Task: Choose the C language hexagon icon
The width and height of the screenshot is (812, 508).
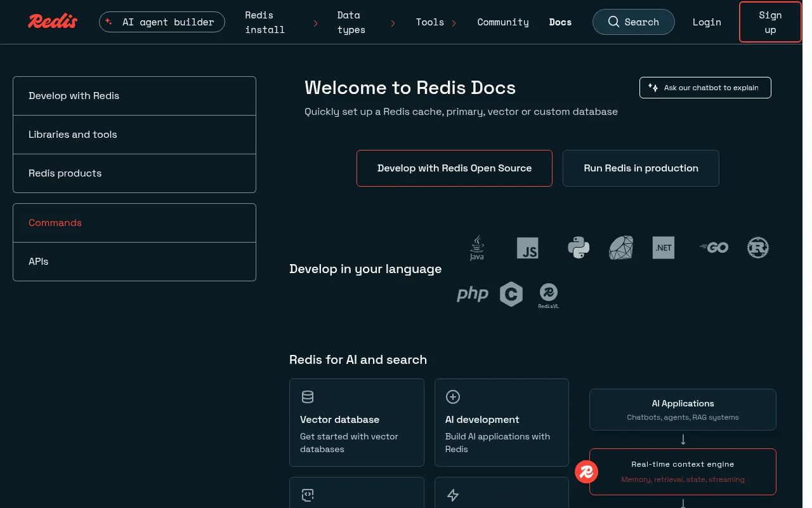Action: click(x=511, y=294)
